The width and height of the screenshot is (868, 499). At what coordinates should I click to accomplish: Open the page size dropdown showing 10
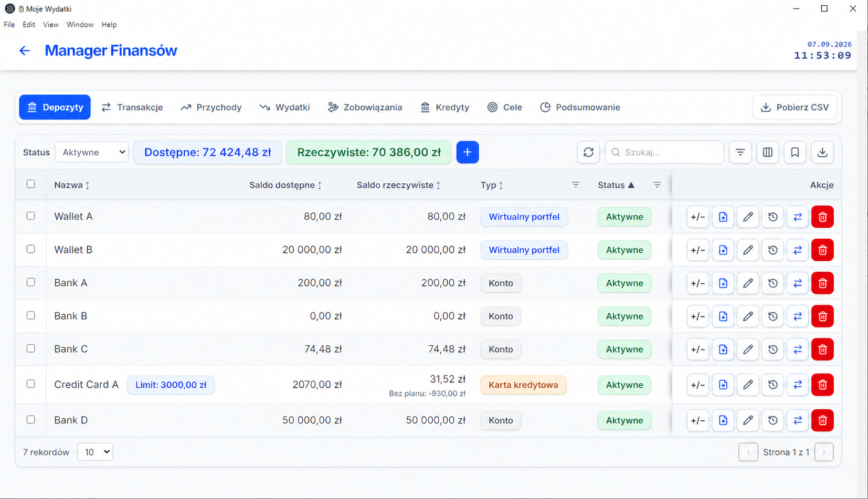coord(95,452)
